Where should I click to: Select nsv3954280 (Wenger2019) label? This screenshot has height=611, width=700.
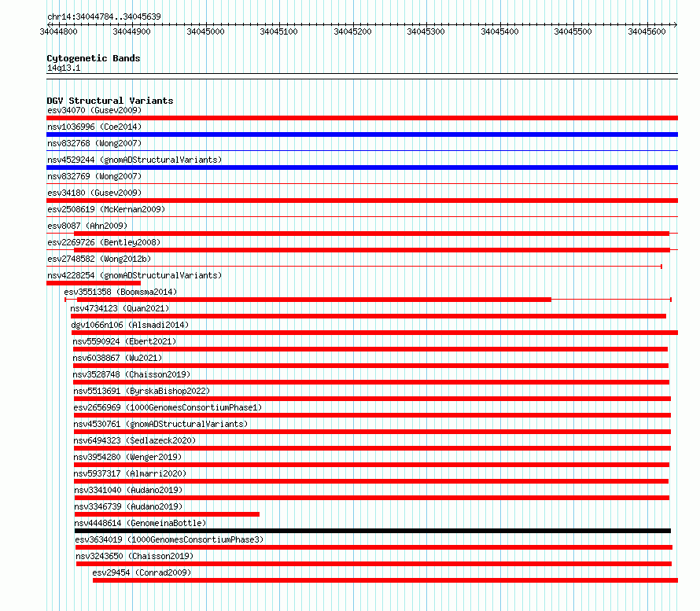click(x=127, y=457)
